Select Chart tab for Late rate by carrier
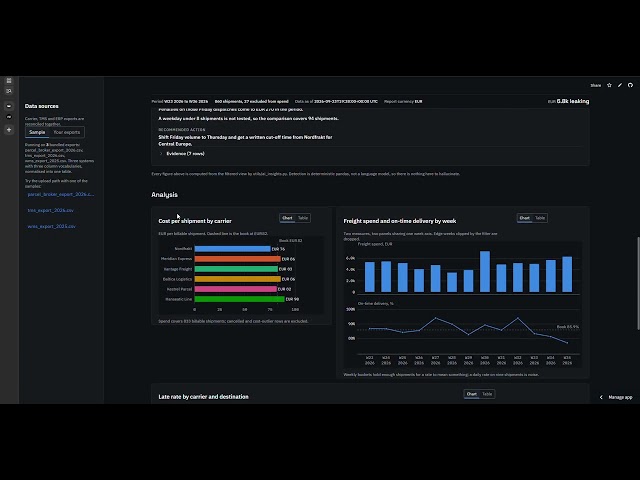Screen dimensions: 640x480 471,394
